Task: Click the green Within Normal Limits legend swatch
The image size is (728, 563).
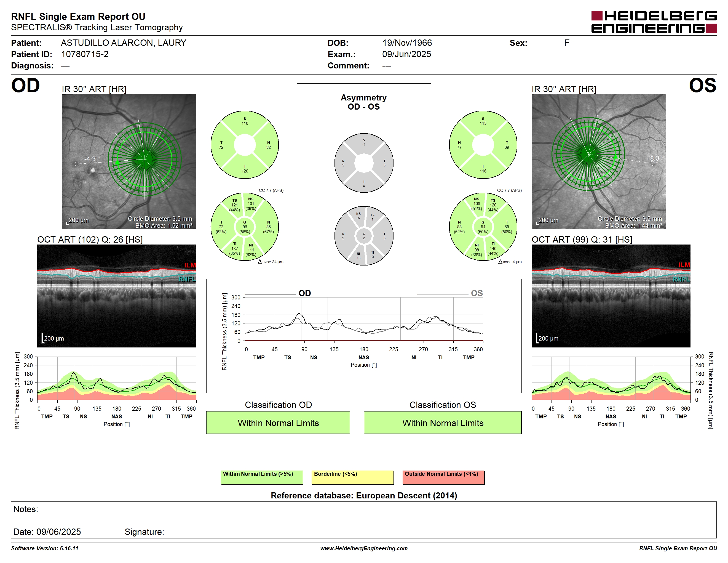Action: 262,477
